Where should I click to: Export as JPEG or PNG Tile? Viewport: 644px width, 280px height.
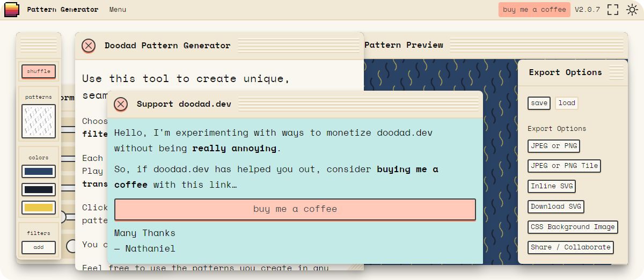tap(564, 166)
